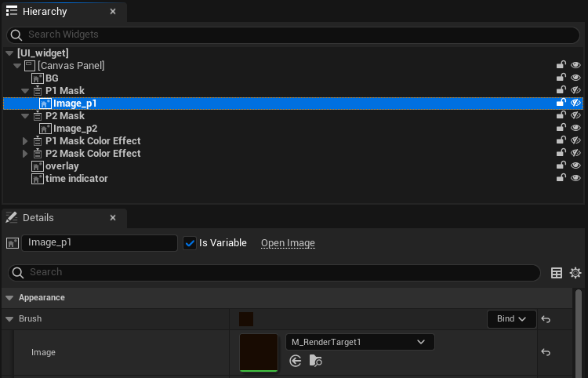Reset Brush property to default
This screenshot has width=588, height=378.
(546, 319)
